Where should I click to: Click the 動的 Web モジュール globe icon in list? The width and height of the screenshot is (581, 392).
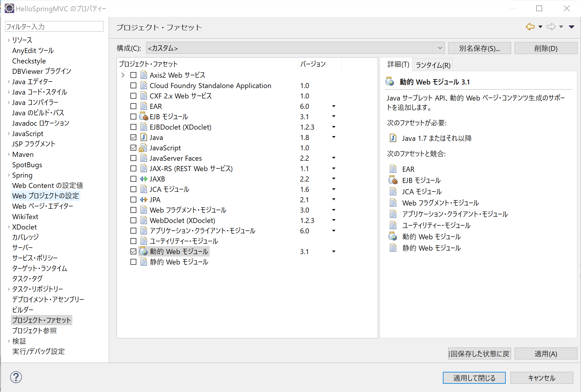pos(144,251)
